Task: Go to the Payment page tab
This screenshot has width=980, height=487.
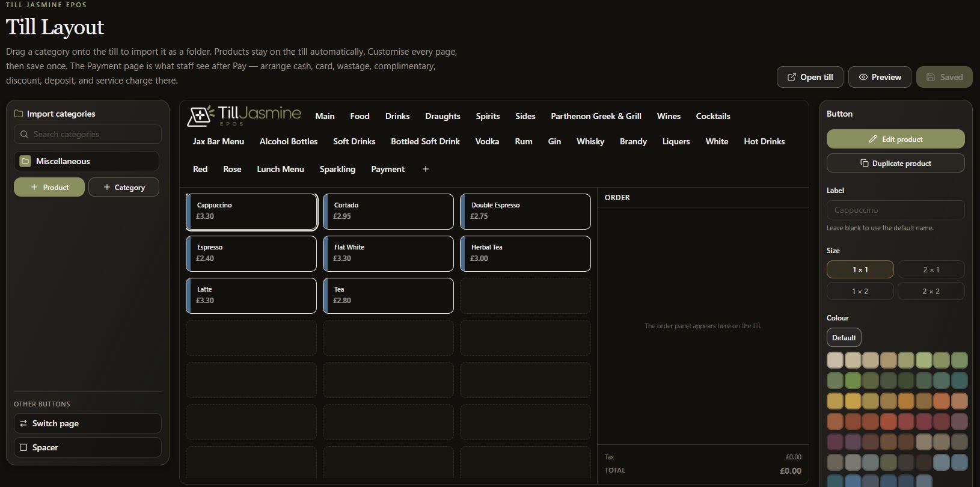Action: pyautogui.click(x=388, y=169)
